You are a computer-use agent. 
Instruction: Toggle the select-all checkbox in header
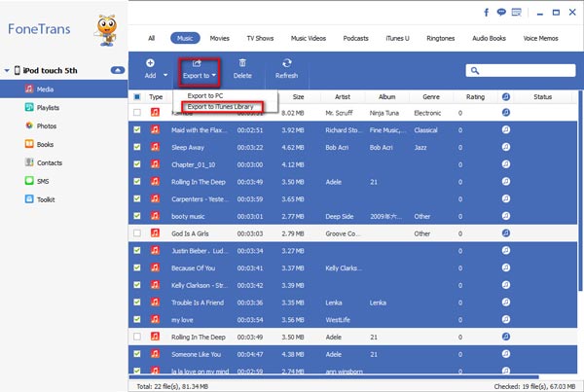point(137,97)
